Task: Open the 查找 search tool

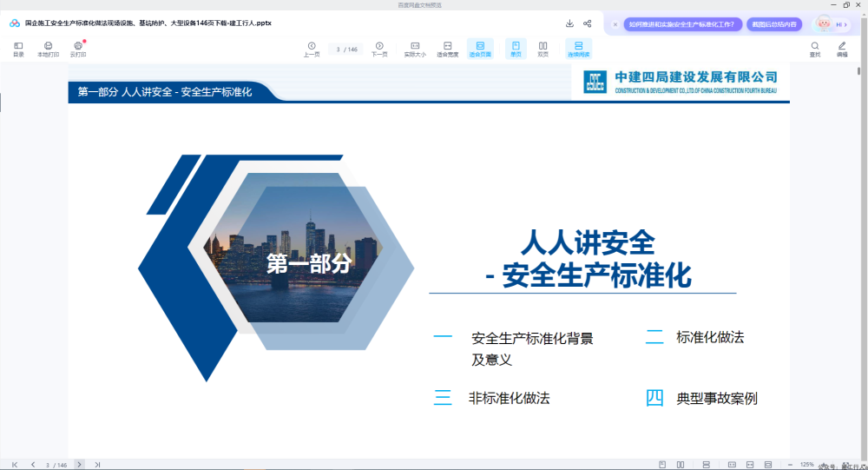Action: [815, 49]
